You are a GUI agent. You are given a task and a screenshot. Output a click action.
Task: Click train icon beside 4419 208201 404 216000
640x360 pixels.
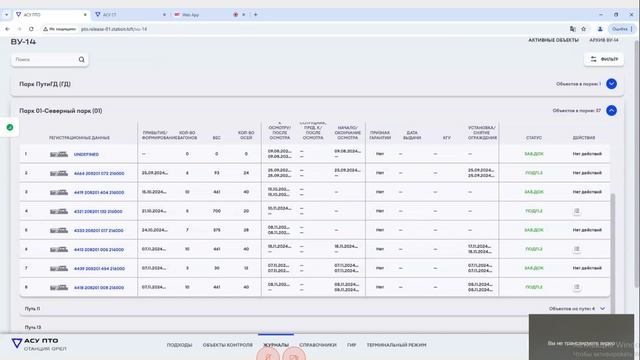click(x=59, y=192)
